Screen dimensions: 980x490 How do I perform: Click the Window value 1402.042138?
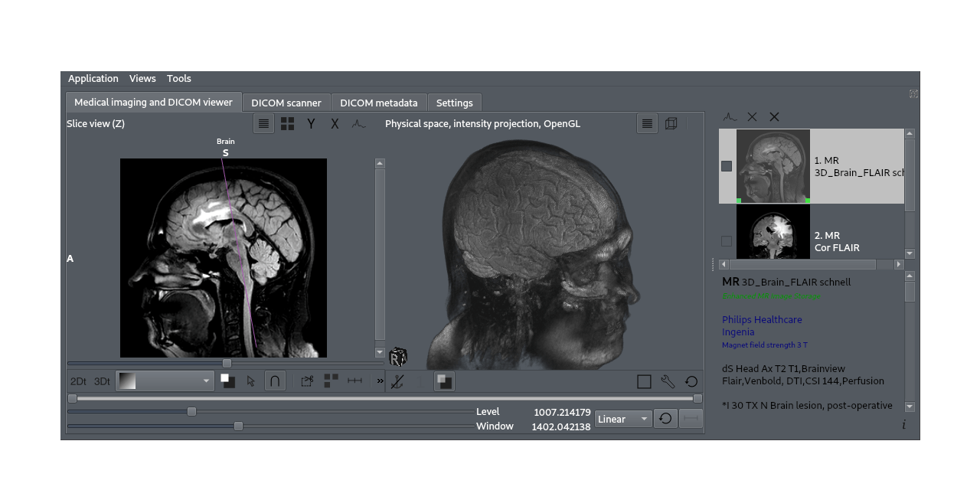click(561, 426)
